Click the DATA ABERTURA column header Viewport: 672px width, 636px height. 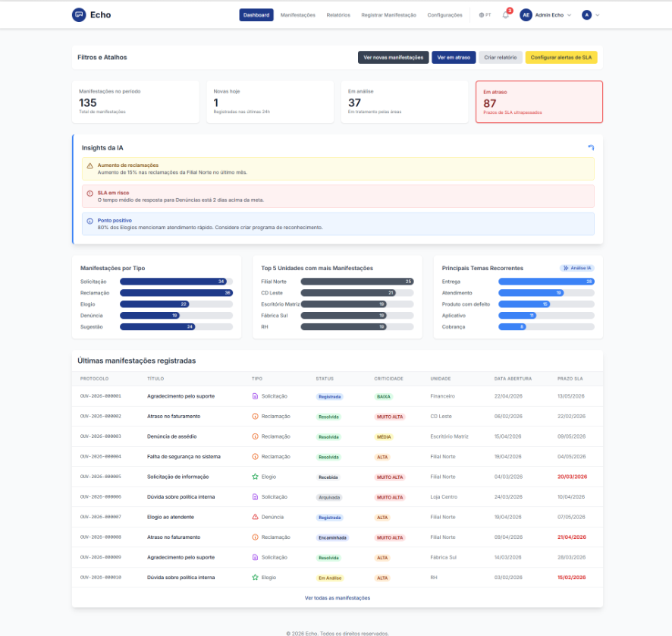point(513,379)
